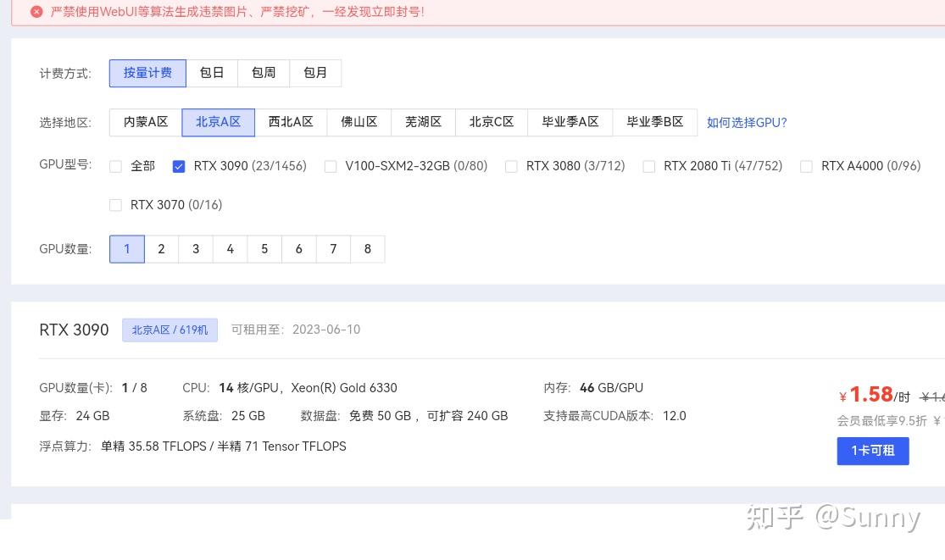Dismiss the red error icon in warning banner
945x560 pixels.
pos(36,12)
